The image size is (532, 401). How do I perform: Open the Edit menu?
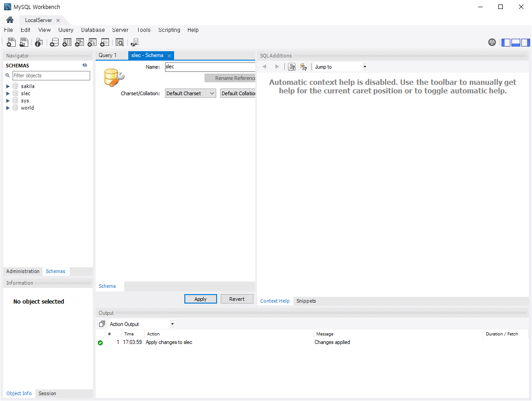point(26,30)
